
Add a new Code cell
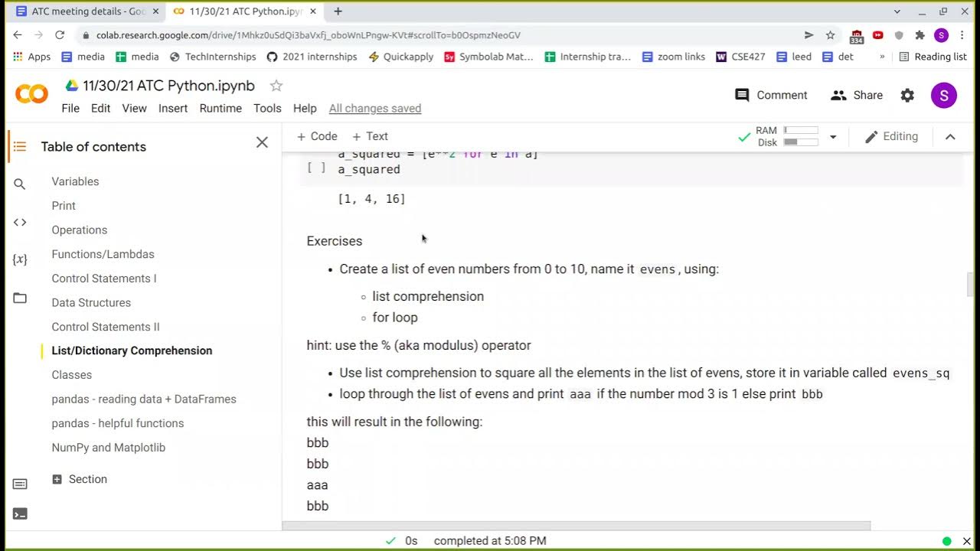coord(316,136)
